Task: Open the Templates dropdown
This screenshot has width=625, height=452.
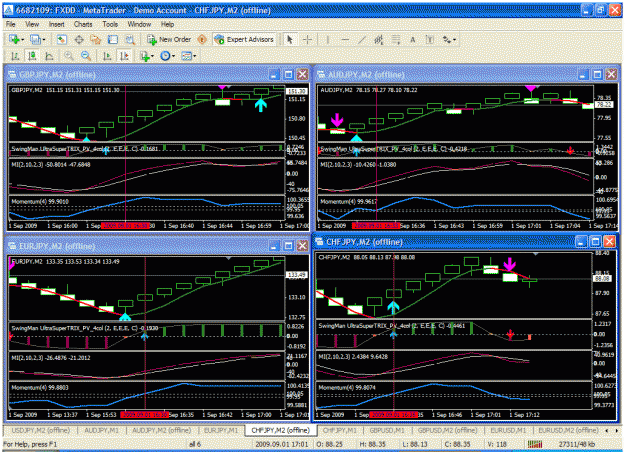Action: (189, 56)
